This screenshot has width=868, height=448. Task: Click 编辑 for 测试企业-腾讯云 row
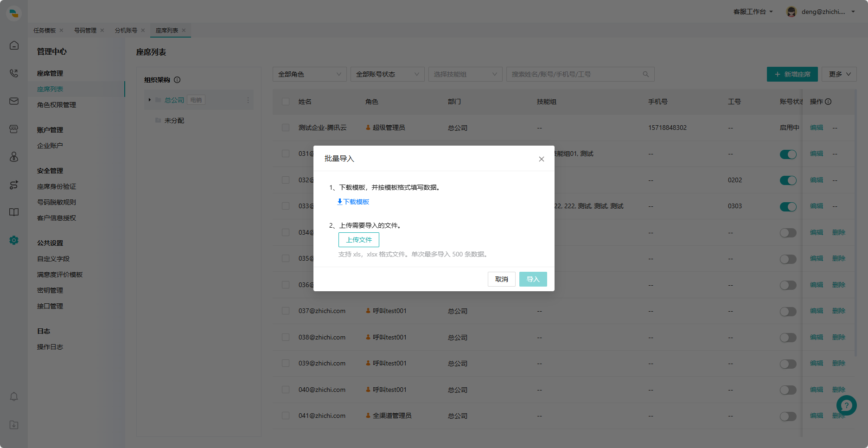817,128
